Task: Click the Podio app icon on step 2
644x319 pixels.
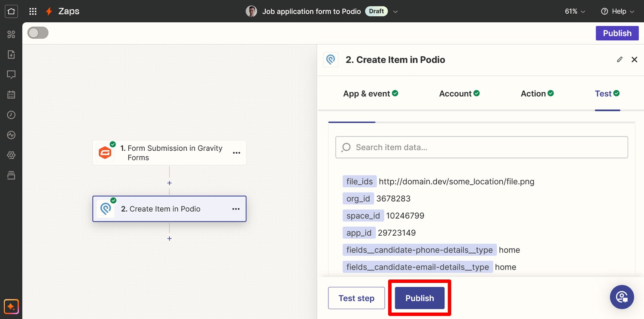Action: (105, 209)
